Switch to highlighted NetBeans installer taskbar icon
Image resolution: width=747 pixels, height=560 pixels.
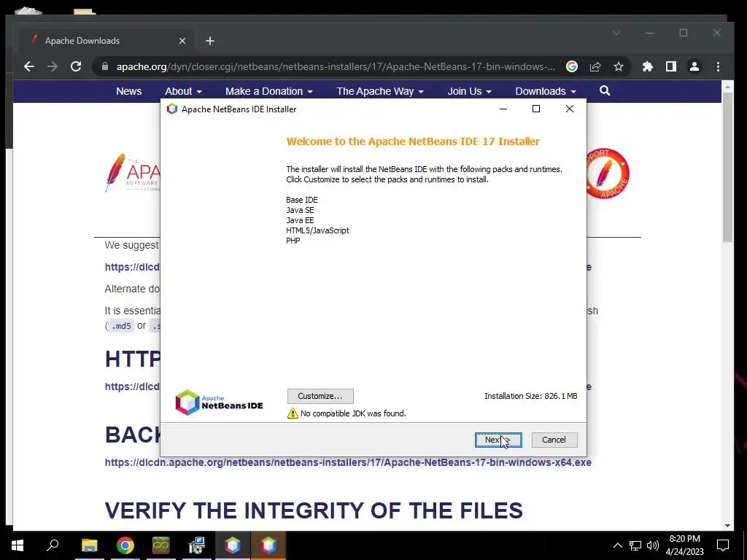pos(268,545)
